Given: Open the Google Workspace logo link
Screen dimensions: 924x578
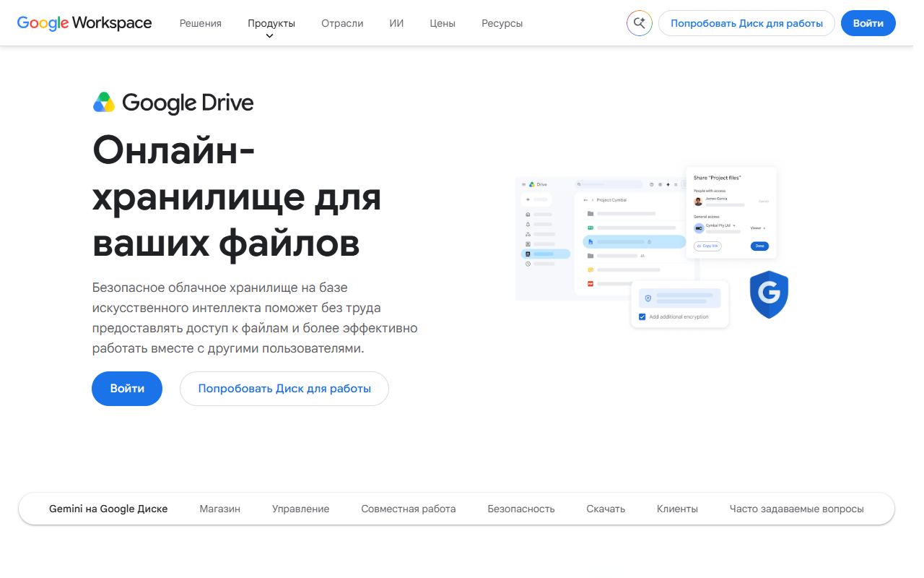Looking at the screenshot, I should 84,23.
